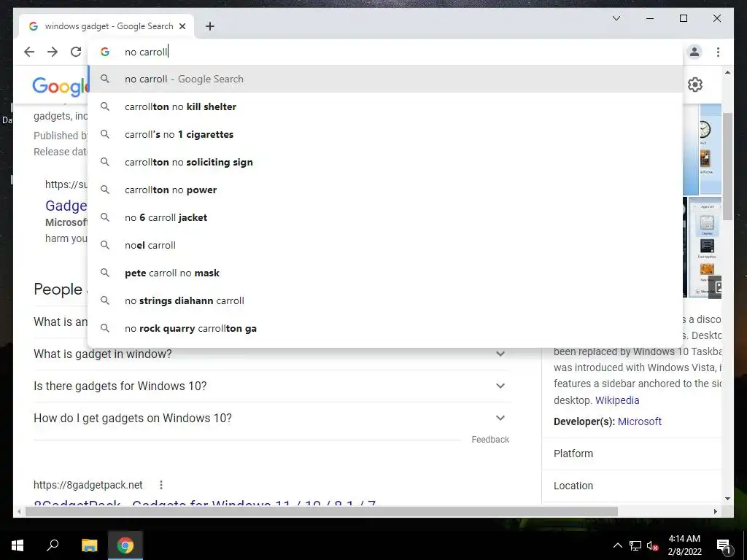Click the vertical scrollbar thumb of the page
This screenshot has width=747, height=560.
pos(727,166)
